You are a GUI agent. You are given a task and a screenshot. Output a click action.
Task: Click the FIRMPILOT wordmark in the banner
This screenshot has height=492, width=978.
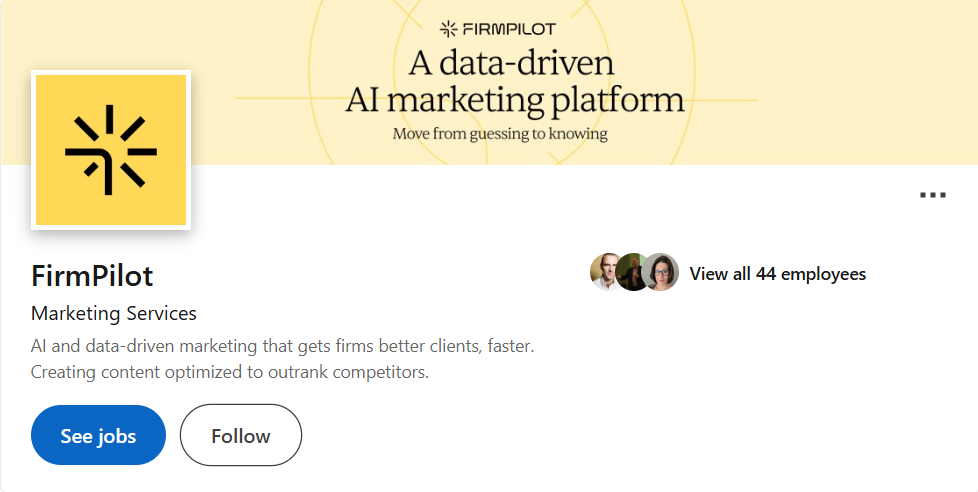coord(509,29)
